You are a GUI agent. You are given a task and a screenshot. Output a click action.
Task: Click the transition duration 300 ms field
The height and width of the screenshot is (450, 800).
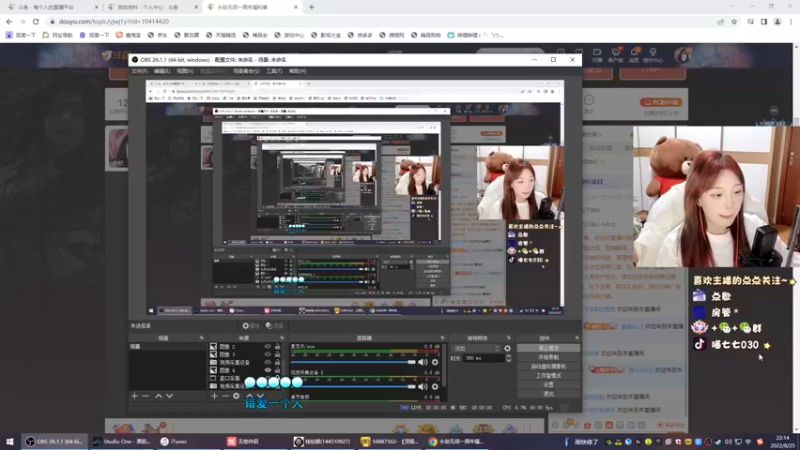(x=483, y=359)
